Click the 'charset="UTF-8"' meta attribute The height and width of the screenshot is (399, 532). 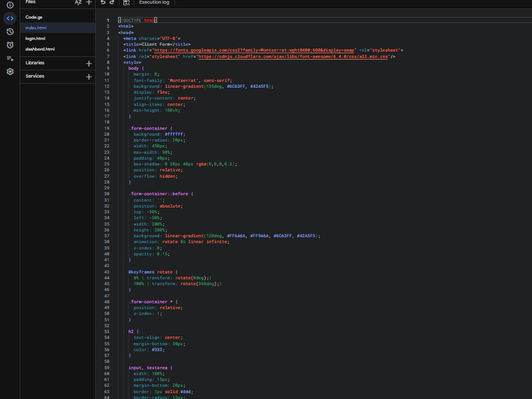click(158, 38)
